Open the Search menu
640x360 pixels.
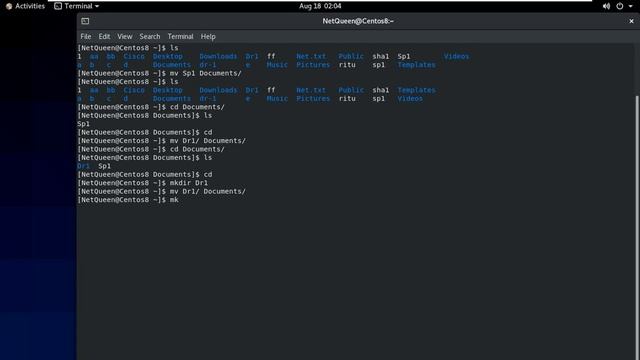click(150, 36)
